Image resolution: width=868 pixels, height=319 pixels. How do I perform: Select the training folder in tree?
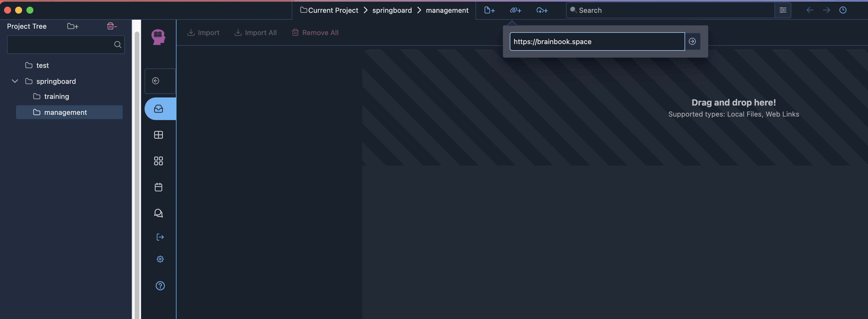[56, 97]
